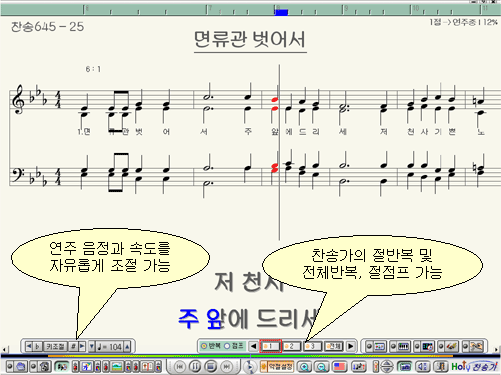This screenshot has width=501, height=375.
Task: Click the left scroll arrow at toolbar edge
Action: coord(4,349)
